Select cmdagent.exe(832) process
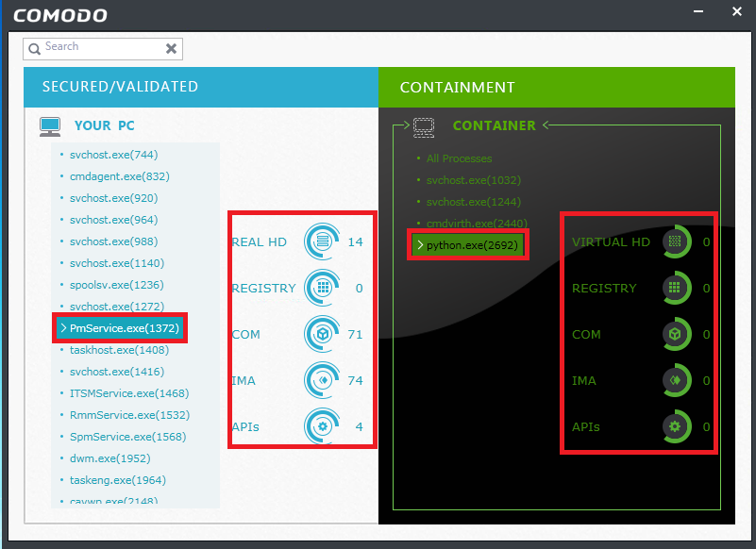 120,176
